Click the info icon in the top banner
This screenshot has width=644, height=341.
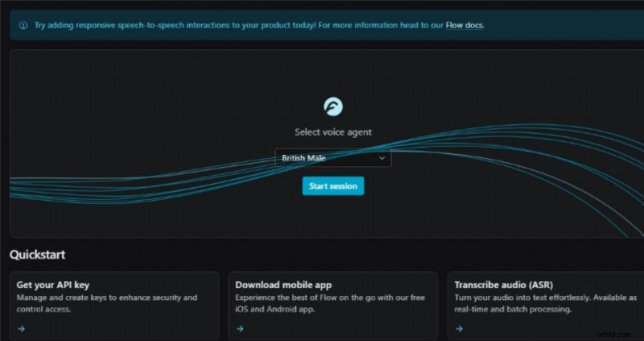click(22, 25)
